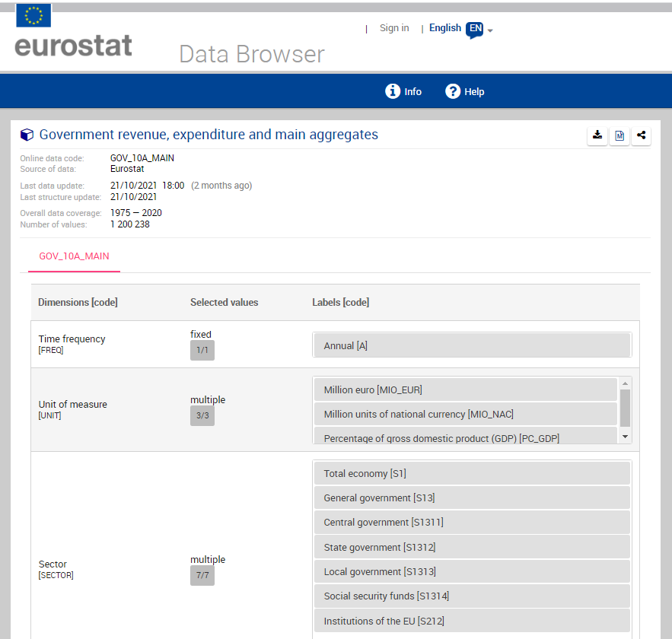This screenshot has width=672, height=639.
Task: Open the Info page icon
Action: pos(393,91)
